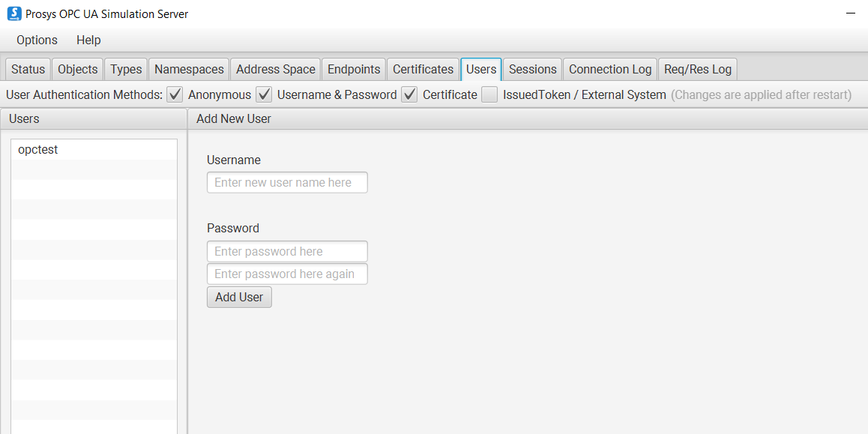This screenshot has width=868, height=434.
Task: Select the Users tab
Action: tap(481, 69)
